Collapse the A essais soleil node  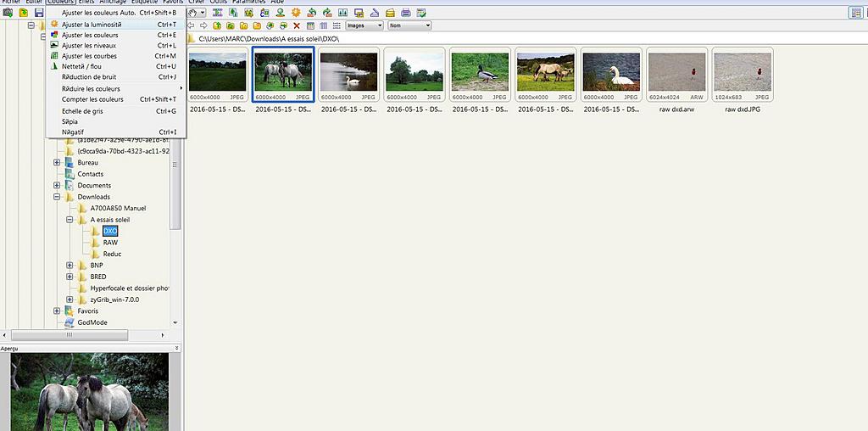[70, 220]
